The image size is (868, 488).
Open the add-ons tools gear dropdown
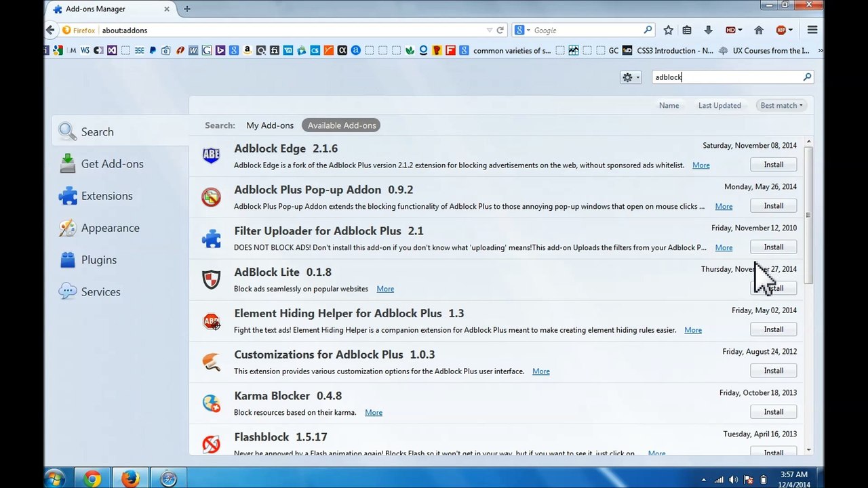631,77
